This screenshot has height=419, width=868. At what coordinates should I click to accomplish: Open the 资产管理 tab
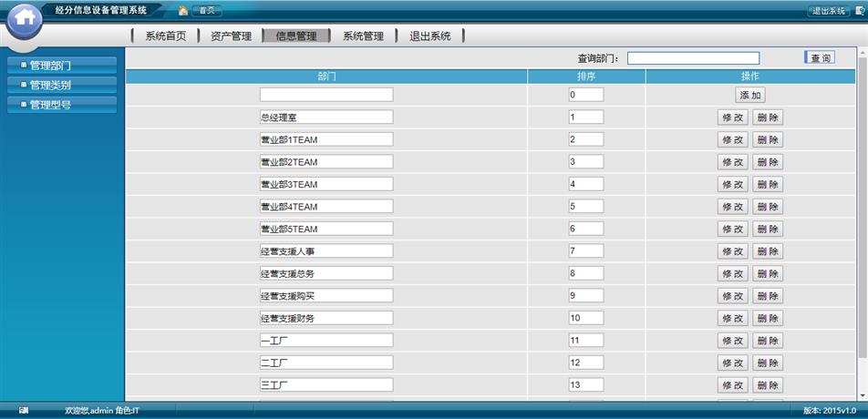232,36
